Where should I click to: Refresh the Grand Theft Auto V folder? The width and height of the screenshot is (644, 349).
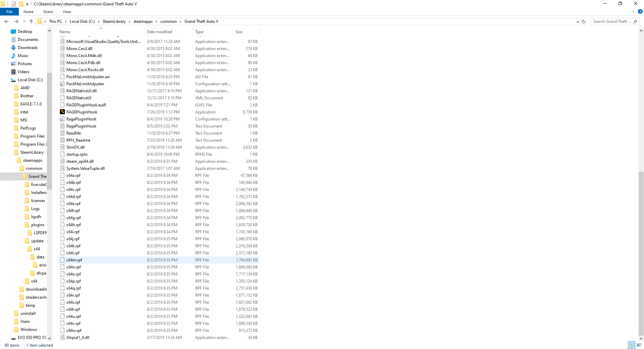pyautogui.click(x=584, y=21)
